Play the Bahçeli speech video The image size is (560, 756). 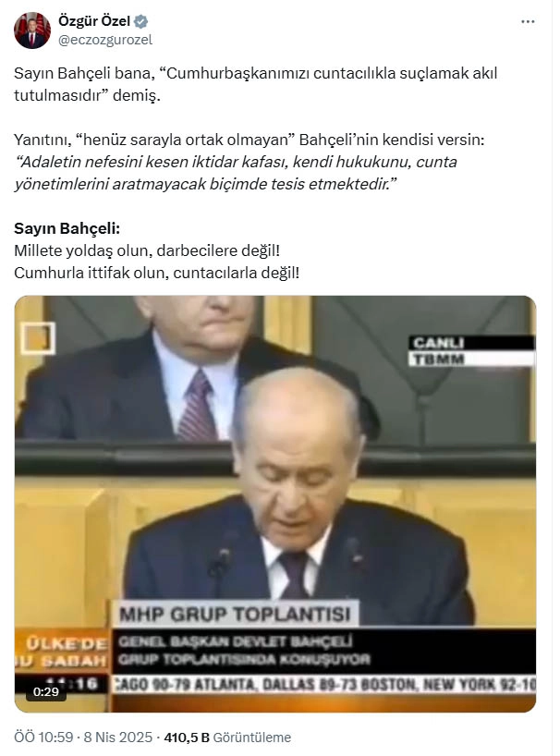pos(275,504)
